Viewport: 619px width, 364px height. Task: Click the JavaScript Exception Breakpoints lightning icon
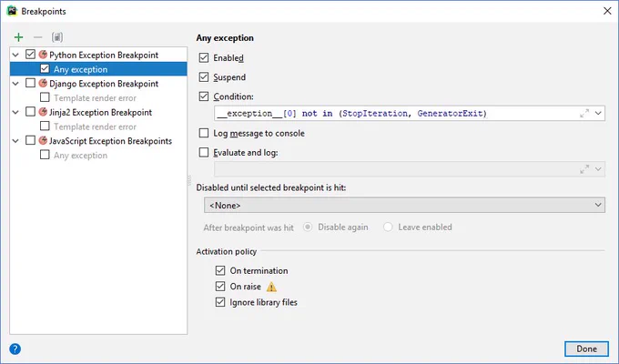43,140
